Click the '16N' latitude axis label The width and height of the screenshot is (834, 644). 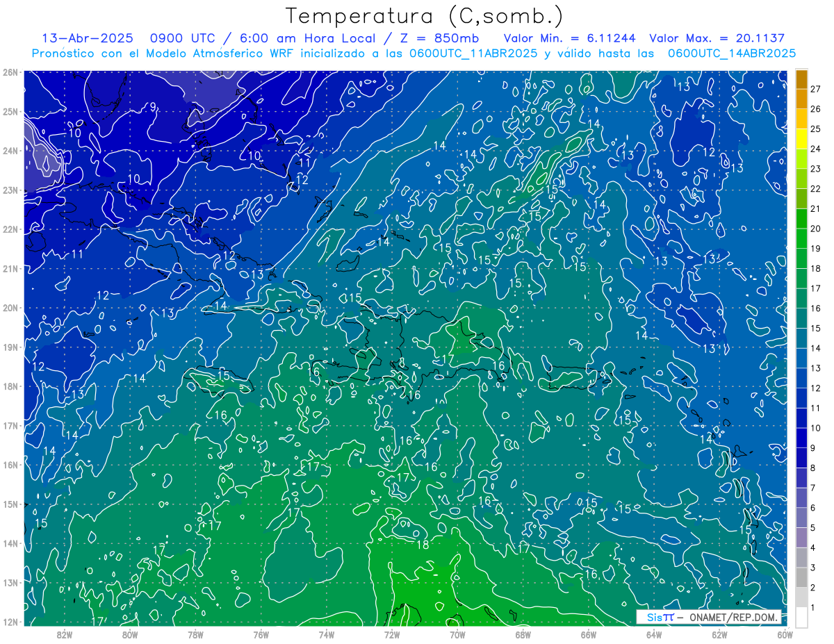(10, 465)
